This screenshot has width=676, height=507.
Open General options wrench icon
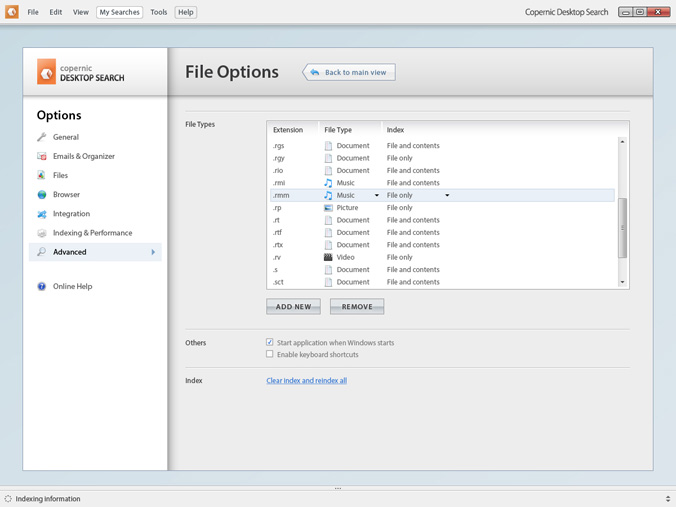click(42, 137)
